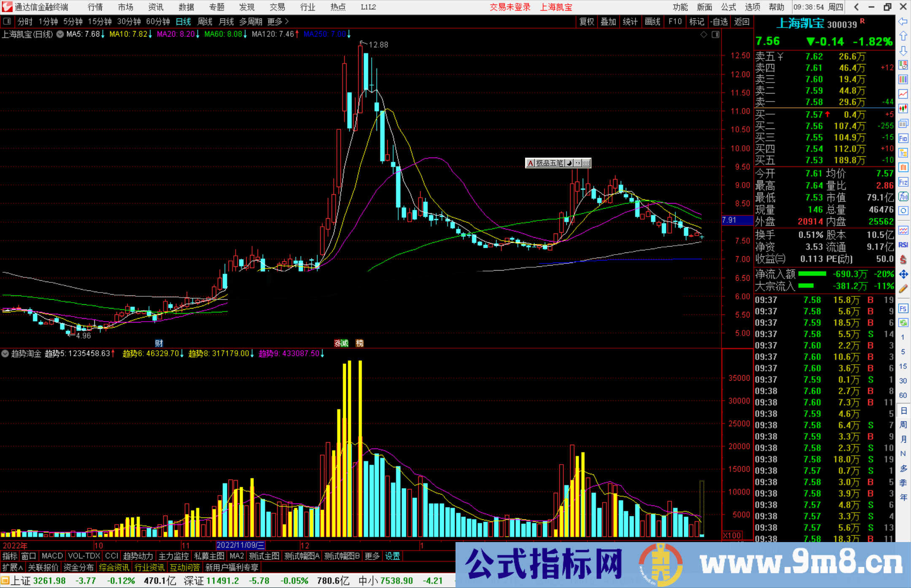Open the F10 company info sidebar icon

903,138
